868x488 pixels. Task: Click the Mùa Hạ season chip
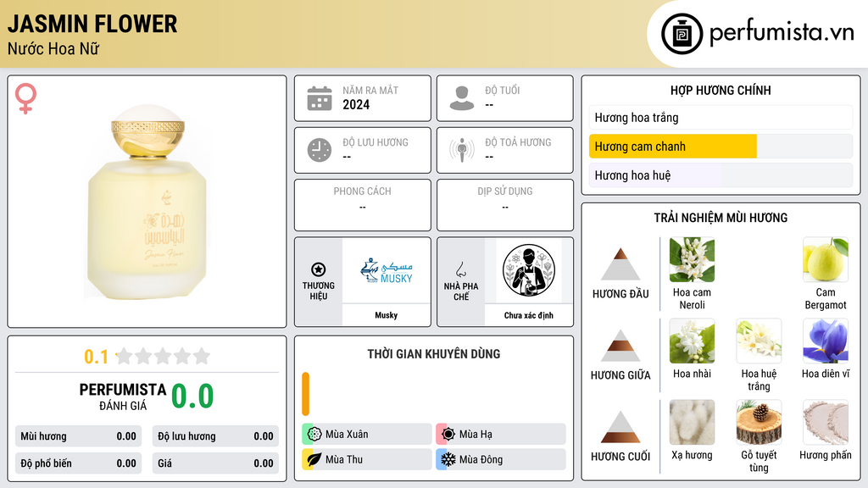(x=501, y=435)
